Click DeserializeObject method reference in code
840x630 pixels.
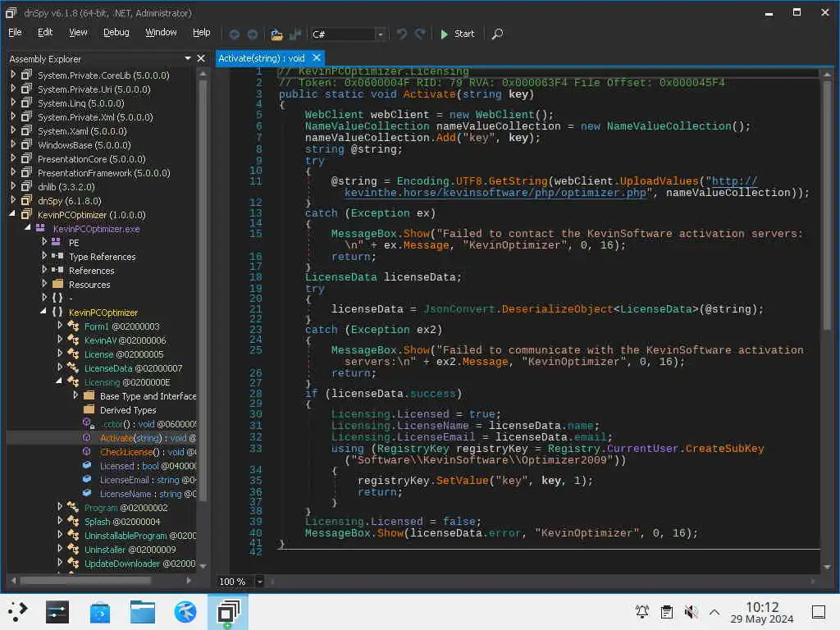click(x=557, y=309)
